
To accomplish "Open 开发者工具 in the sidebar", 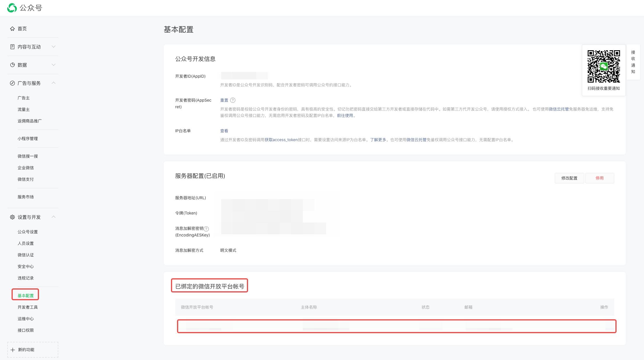I will 28,307.
